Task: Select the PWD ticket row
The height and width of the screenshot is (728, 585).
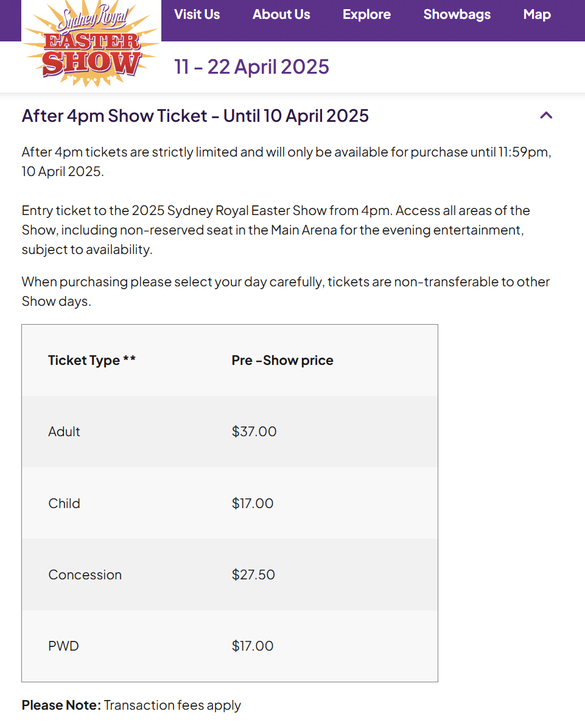Action: coord(229,646)
